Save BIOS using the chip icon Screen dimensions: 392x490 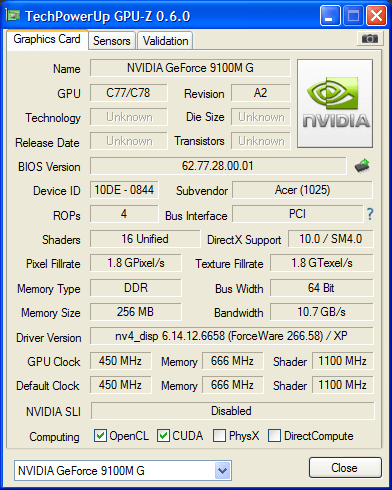tap(362, 166)
